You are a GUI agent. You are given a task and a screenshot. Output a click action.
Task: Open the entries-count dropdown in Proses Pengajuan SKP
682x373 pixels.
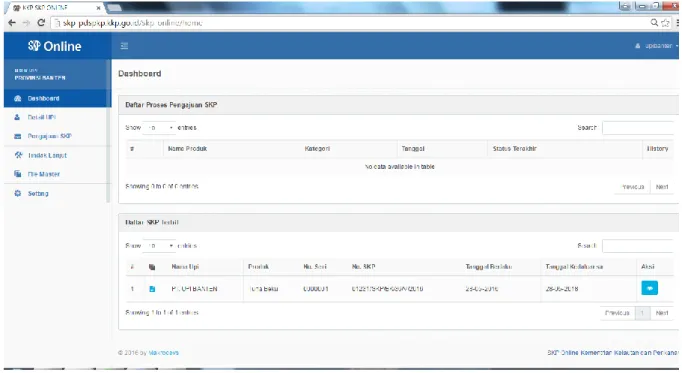pos(159,127)
